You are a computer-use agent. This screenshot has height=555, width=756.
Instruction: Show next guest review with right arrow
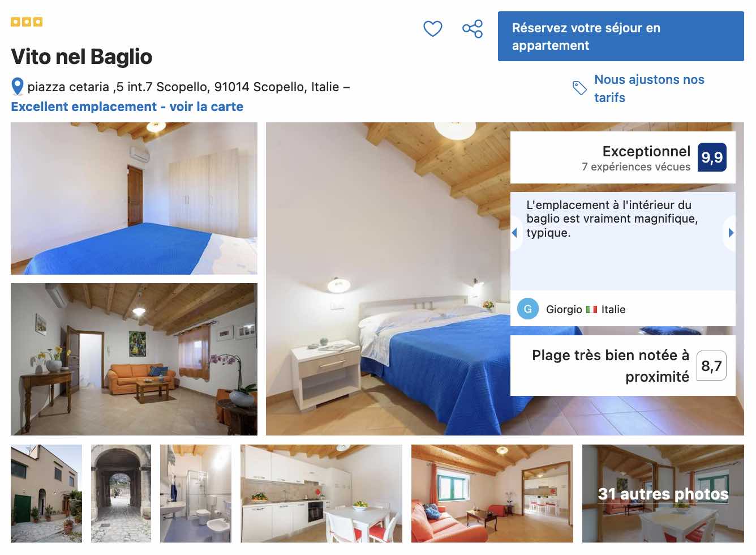[731, 233]
